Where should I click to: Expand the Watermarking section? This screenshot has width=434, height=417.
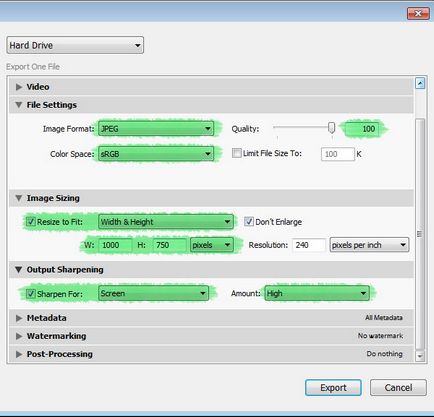[19, 336]
